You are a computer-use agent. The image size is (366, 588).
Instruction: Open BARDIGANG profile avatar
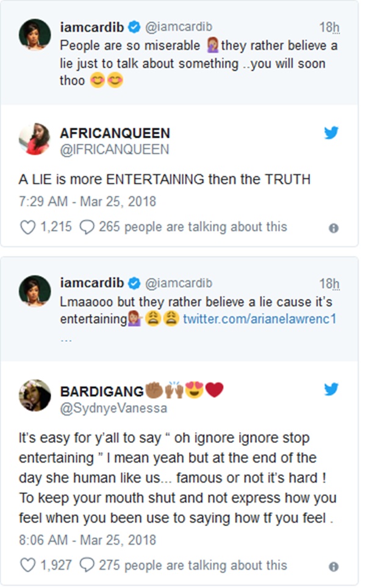click(34, 395)
